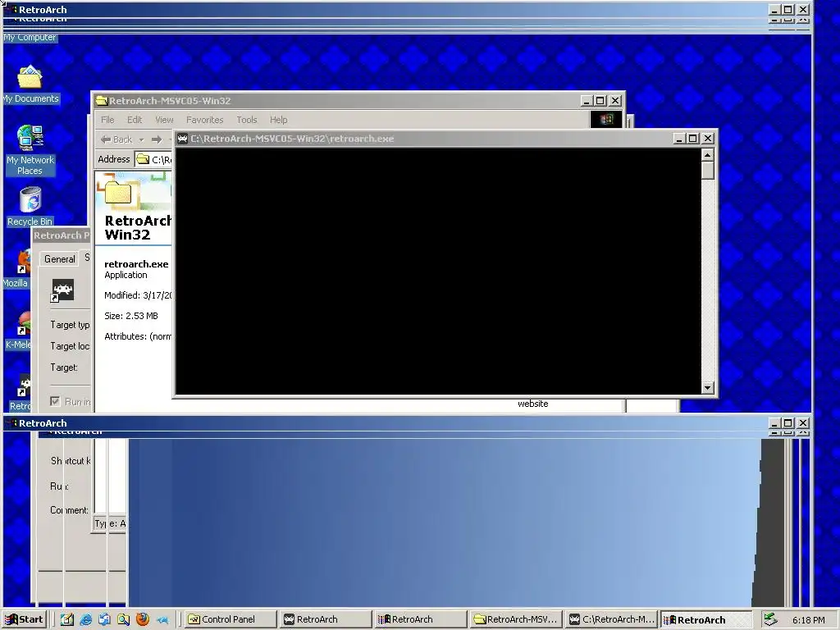840x630 pixels.
Task: Open My Network Places desktop icon
Action: tap(30, 150)
